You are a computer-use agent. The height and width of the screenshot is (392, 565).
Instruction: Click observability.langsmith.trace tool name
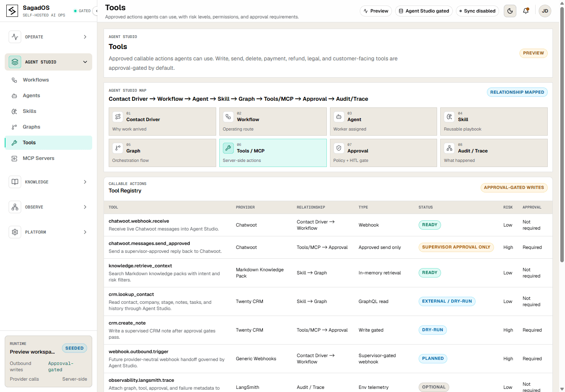coord(141,380)
